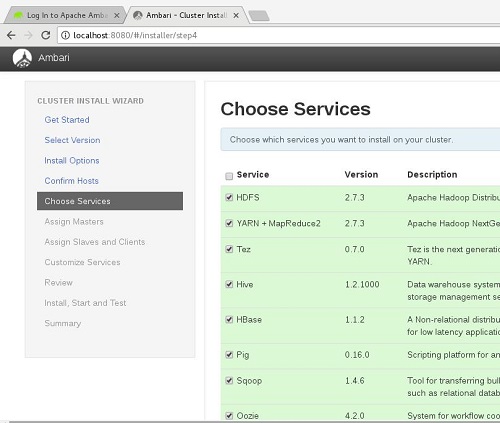Screen dimensions: 500x423
Task: Click the browser back arrow icon
Action: coord(11,35)
